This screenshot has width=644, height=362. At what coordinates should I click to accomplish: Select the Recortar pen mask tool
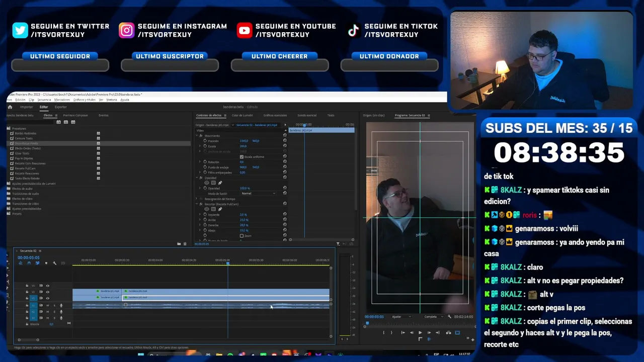click(x=220, y=209)
